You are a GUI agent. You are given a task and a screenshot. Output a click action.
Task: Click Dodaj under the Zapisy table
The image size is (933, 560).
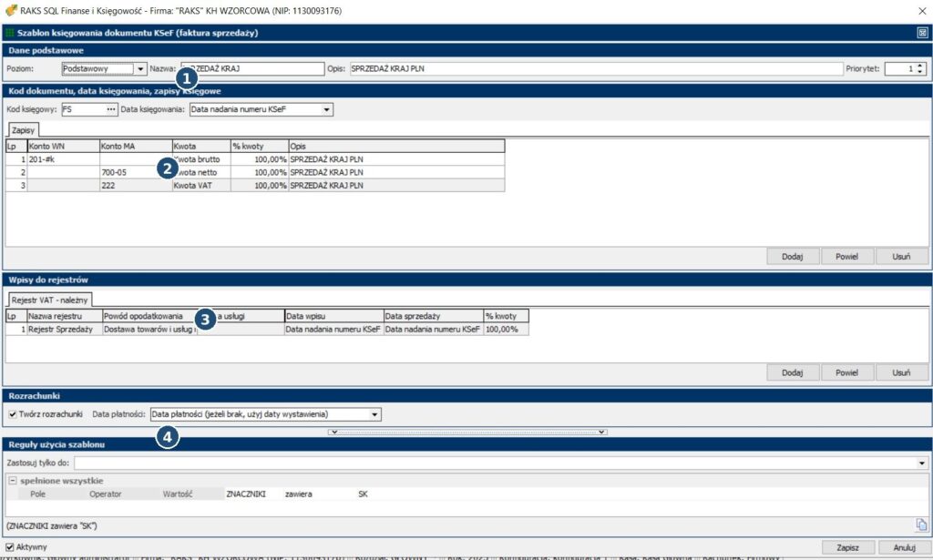pos(792,257)
